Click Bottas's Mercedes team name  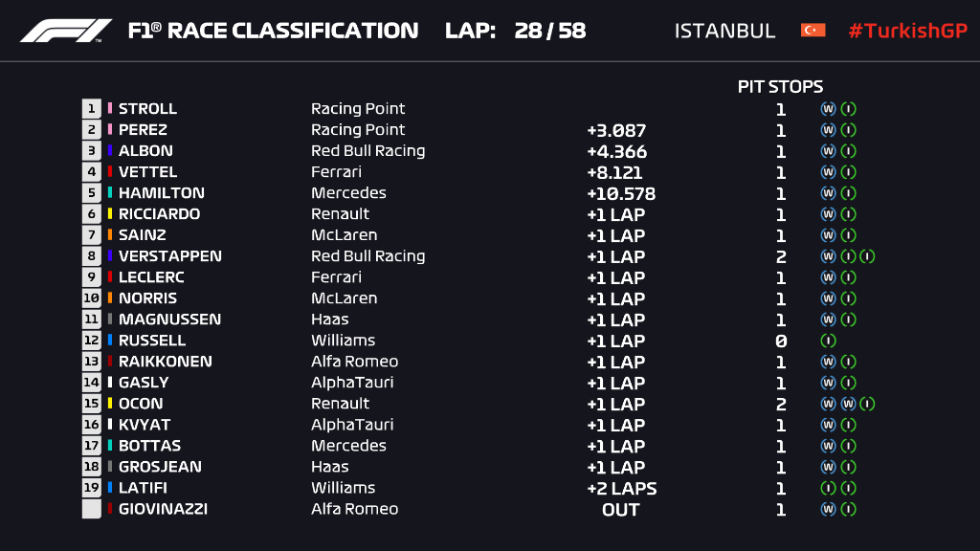tap(348, 446)
